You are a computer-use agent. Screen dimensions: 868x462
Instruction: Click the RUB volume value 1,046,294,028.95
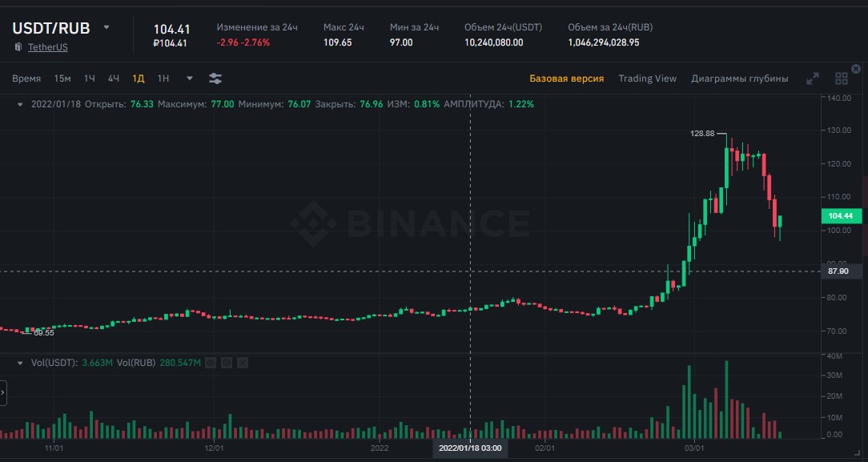[604, 42]
